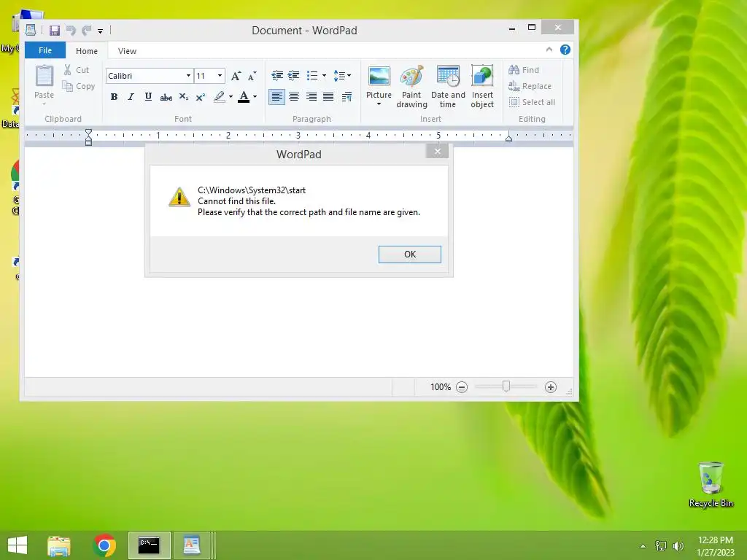Click the Copy button

79,86
